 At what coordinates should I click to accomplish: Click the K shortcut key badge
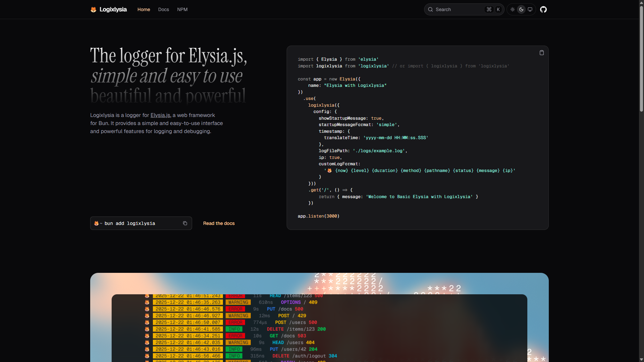click(498, 9)
